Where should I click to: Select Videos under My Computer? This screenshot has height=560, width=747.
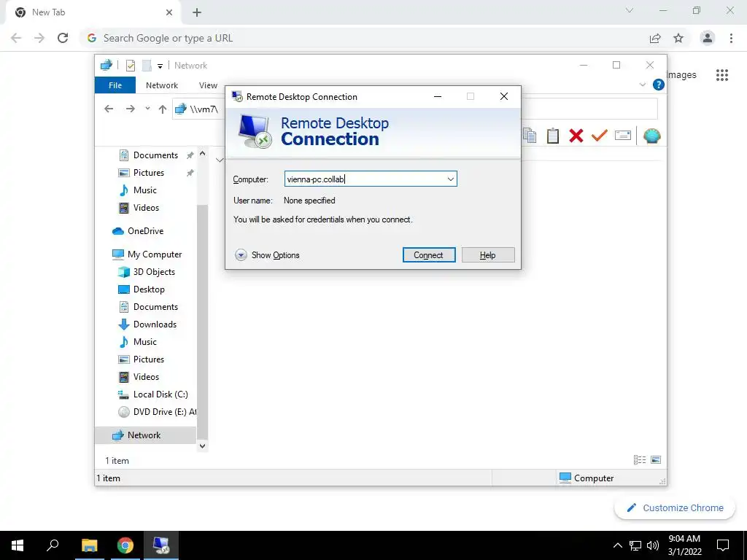click(x=146, y=377)
